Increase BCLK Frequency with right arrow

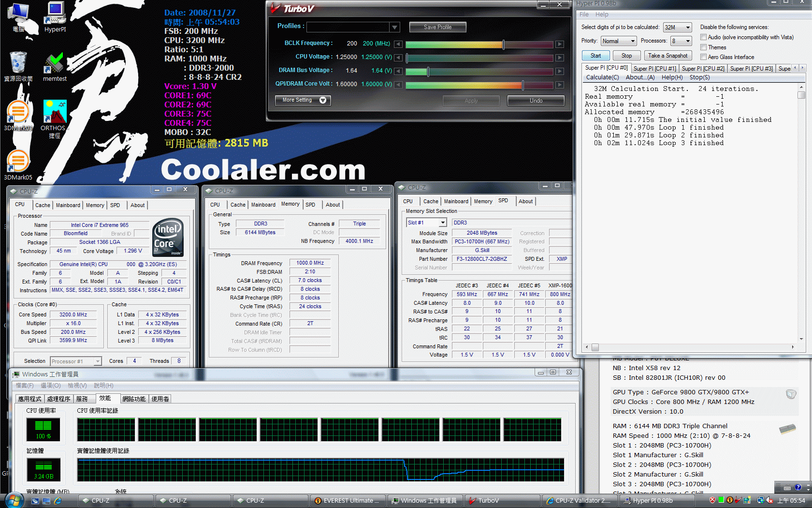(560, 45)
